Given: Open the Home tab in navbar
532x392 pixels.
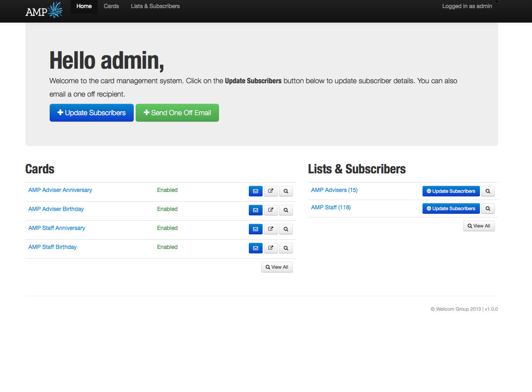Looking at the screenshot, I should click(84, 6).
